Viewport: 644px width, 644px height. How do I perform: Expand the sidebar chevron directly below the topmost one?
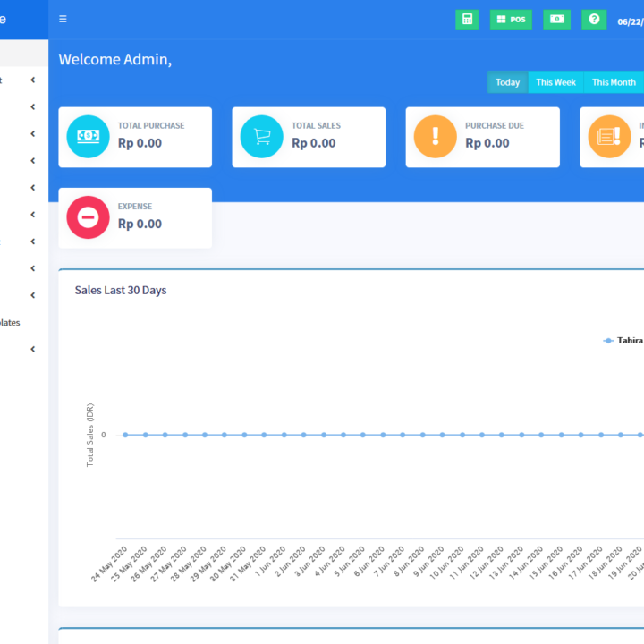coord(33,107)
